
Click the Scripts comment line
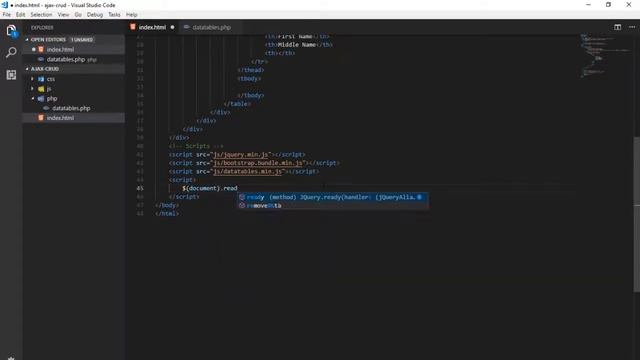(x=196, y=146)
